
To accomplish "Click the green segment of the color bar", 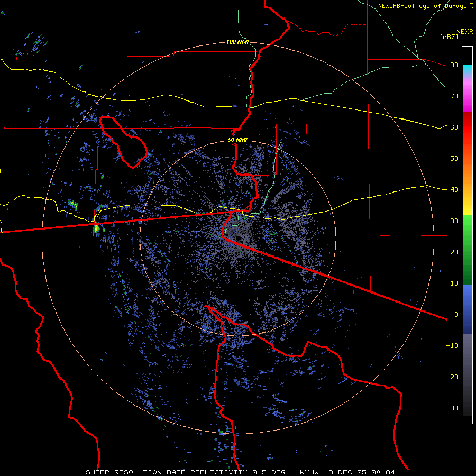I will click(x=467, y=250).
